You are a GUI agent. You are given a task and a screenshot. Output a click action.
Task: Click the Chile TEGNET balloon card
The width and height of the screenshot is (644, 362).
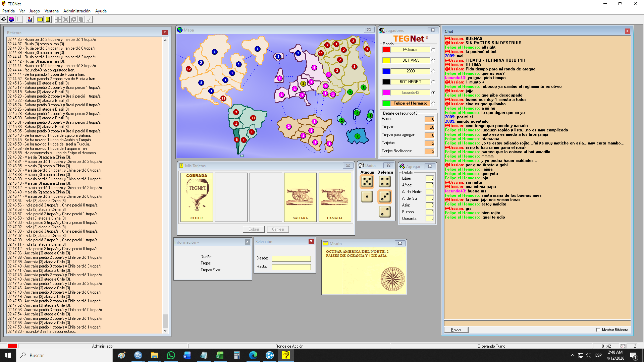(x=197, y=197)
